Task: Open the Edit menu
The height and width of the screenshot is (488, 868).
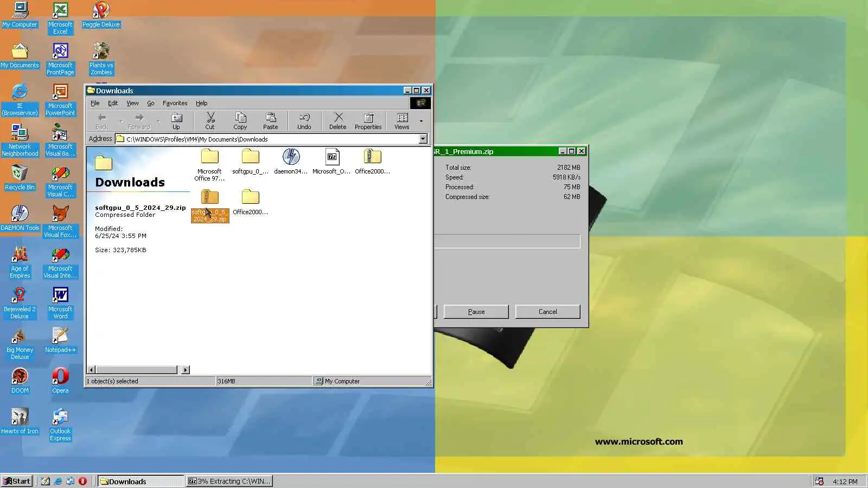Action: [113, 103]
